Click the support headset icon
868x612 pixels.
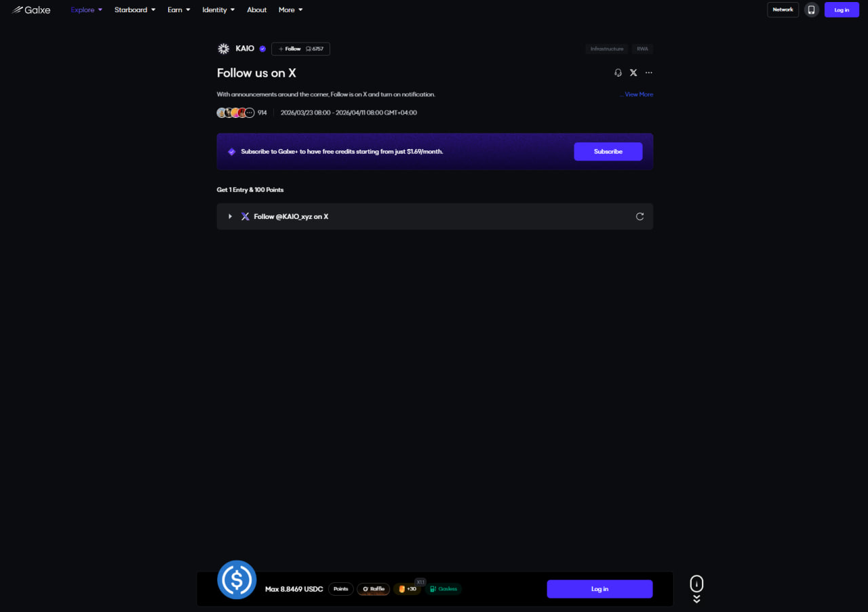(x=618, y=73)
